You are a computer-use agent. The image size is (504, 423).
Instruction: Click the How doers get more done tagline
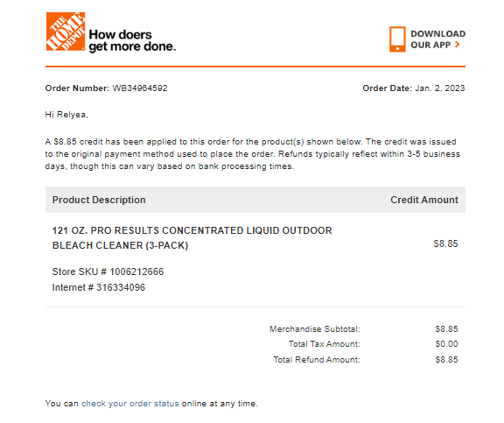[x=132, y=40]
